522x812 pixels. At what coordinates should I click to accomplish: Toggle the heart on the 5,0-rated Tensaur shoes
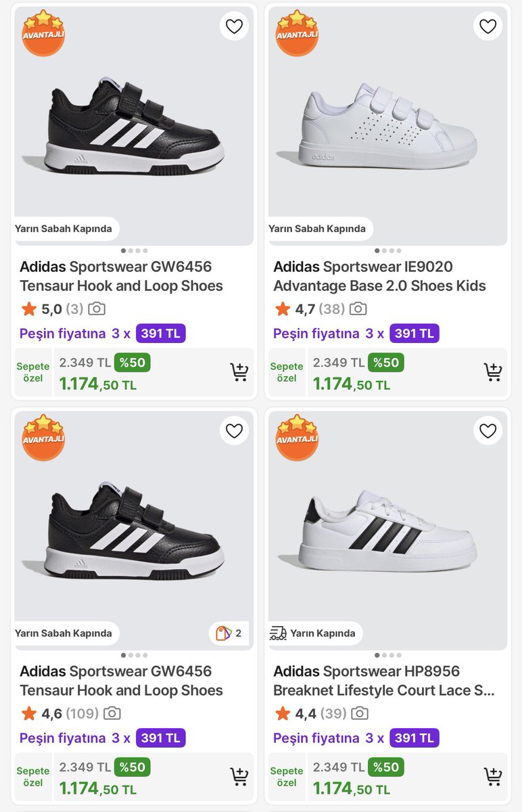point(234,26)
